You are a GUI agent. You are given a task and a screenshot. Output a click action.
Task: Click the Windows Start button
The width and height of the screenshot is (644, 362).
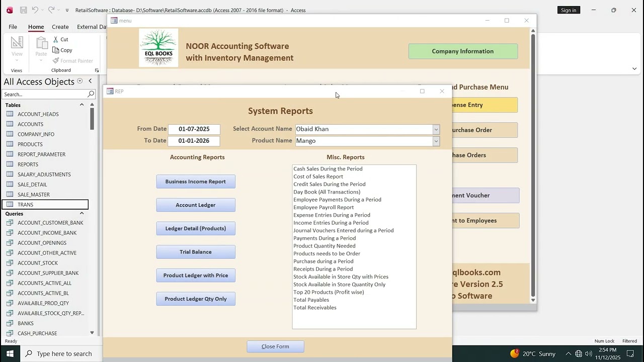point(10,353)
